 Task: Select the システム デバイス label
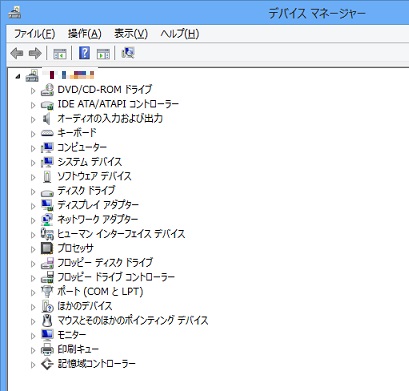tap(90, 162)
